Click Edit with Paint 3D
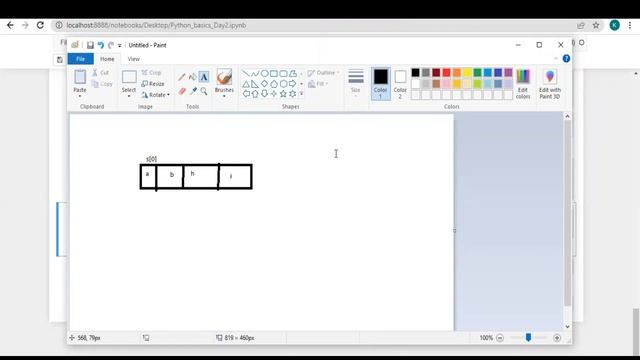Screen dimensions: 640x360 pyautogui.click(x=550, y=84)
